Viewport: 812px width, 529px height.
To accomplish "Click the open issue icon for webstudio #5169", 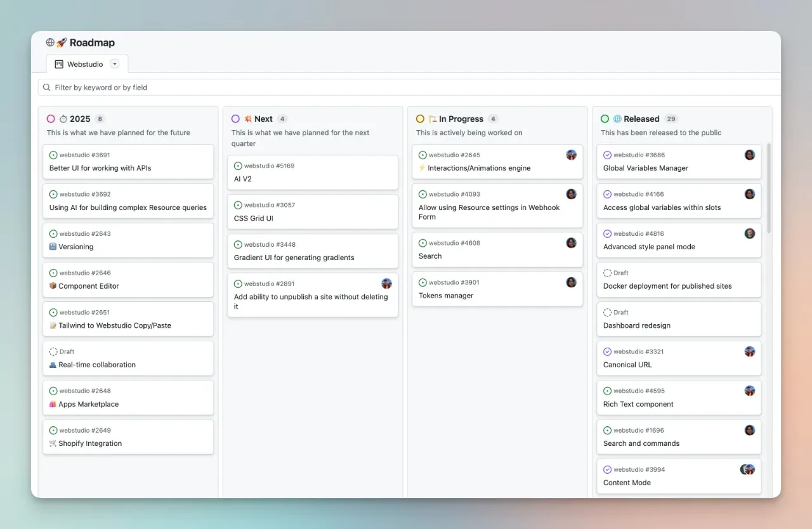I will click(238, 166).
